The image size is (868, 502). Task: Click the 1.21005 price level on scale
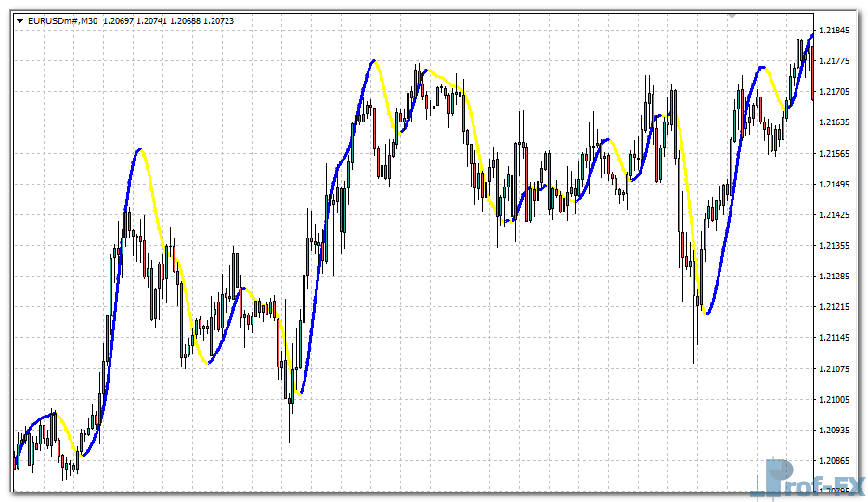click(x=836, y=400)
